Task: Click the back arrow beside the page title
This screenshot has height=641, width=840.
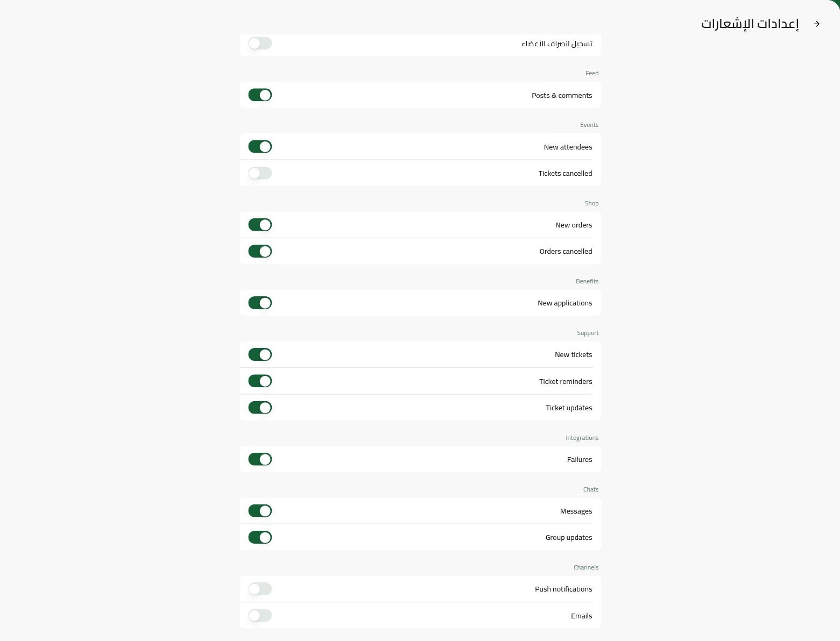Action: [816, 24]
